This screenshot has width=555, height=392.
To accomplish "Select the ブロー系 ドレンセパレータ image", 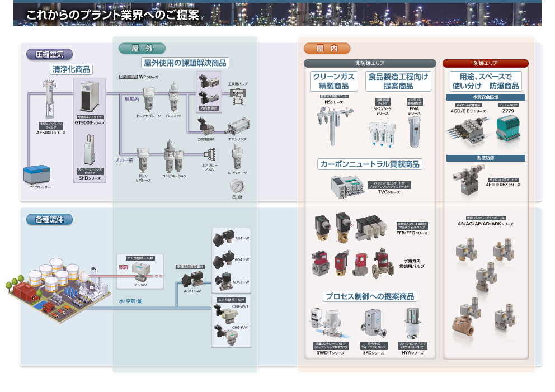I will [x=143, y=159].
